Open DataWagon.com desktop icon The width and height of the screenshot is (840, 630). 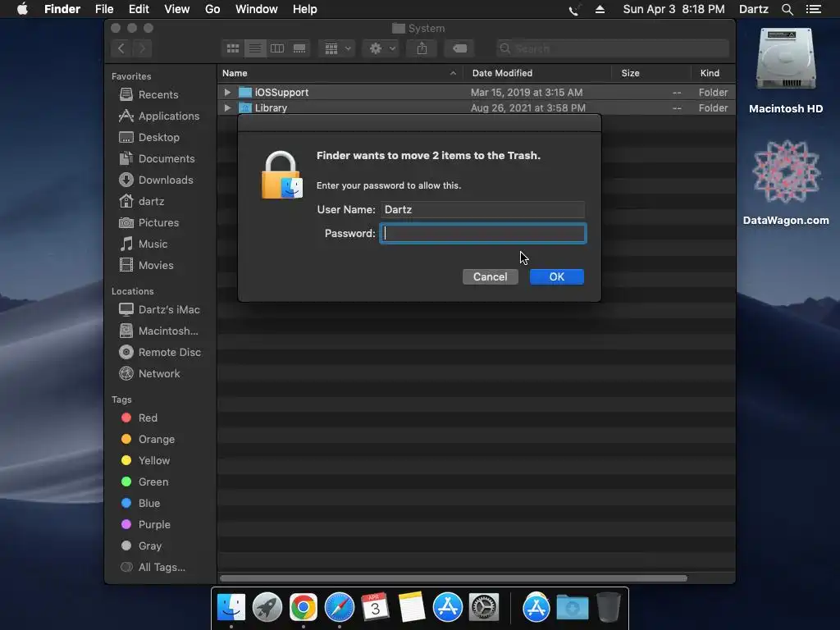[786, 182]
